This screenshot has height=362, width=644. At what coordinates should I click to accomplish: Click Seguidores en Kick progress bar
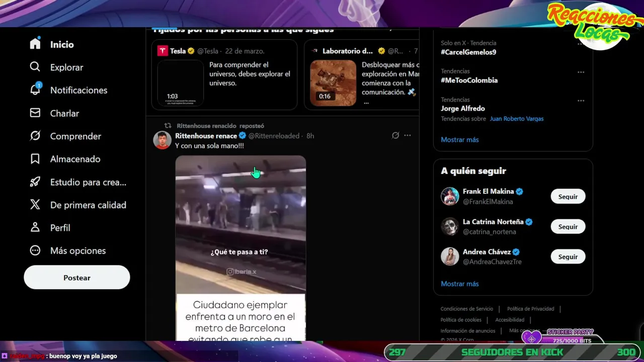(x=512, y=352)
